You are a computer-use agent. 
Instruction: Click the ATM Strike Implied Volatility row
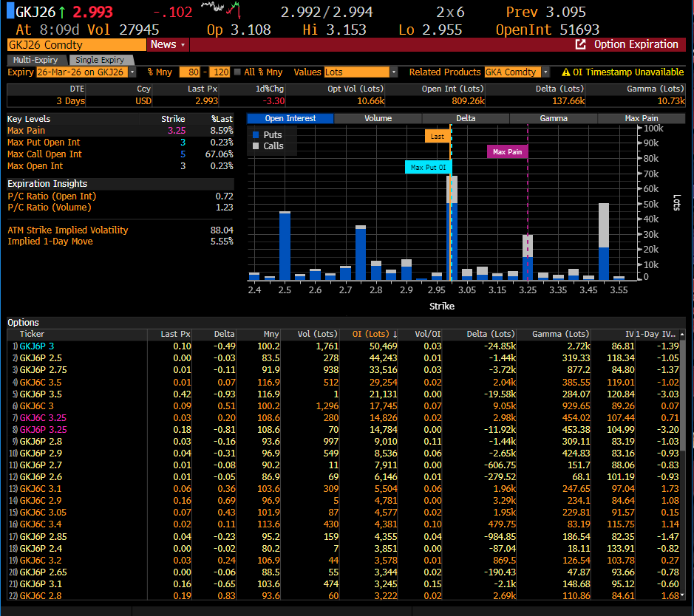coord(120,230)
